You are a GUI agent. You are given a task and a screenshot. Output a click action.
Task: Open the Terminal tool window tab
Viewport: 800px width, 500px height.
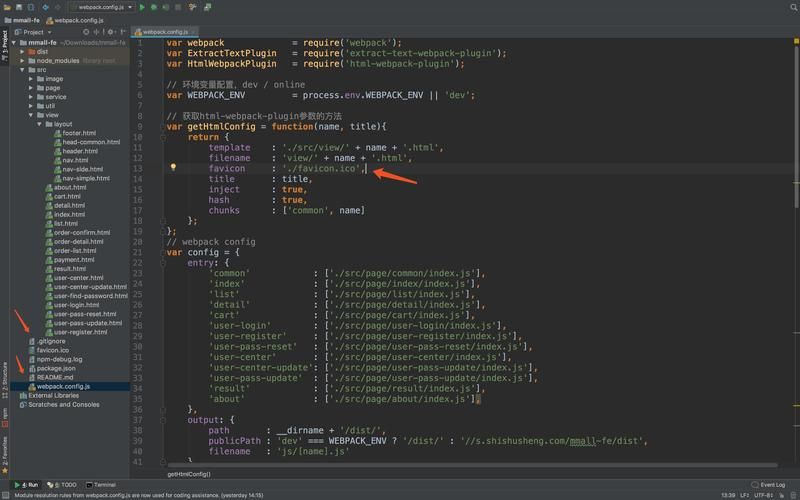click(100, 485)
